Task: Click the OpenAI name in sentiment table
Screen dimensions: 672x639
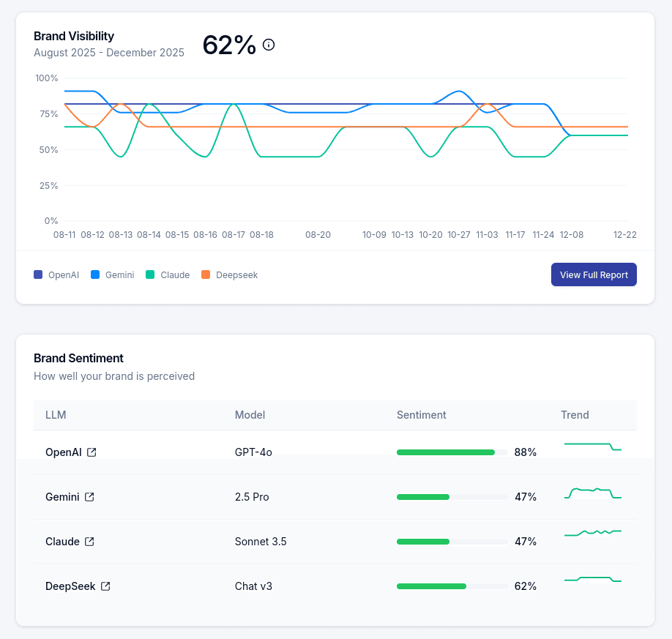Action: (x=64, y=452)
